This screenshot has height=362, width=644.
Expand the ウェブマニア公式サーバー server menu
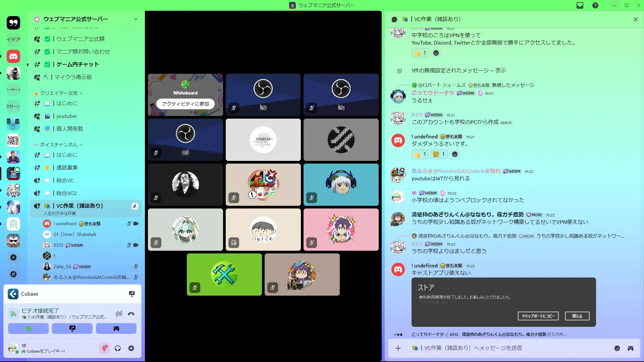[136, 19]
